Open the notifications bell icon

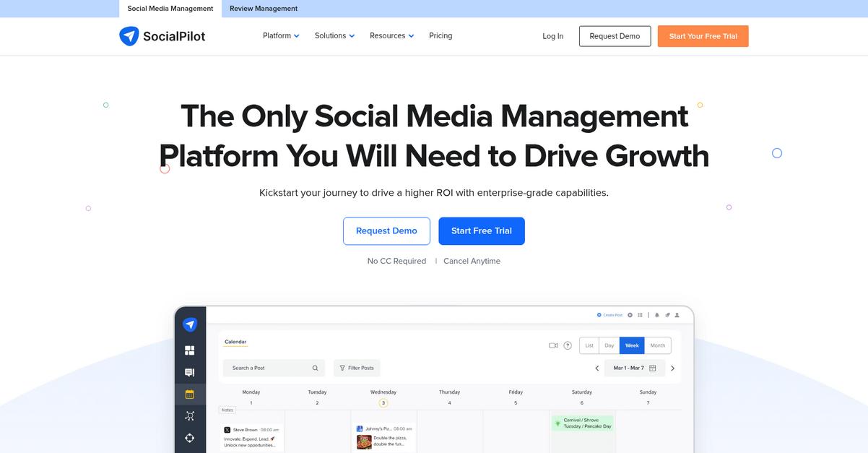[657, 315]
